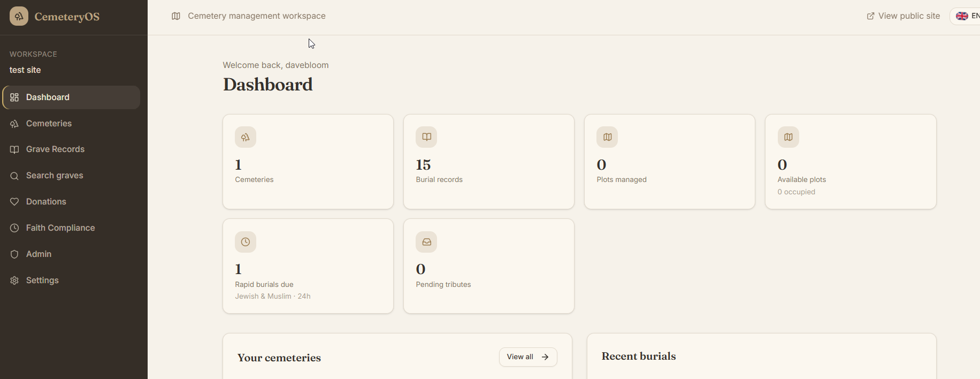Click the Settings gear icon
Image resolution: width=980 pixels, height=379 pixels.
14,281
